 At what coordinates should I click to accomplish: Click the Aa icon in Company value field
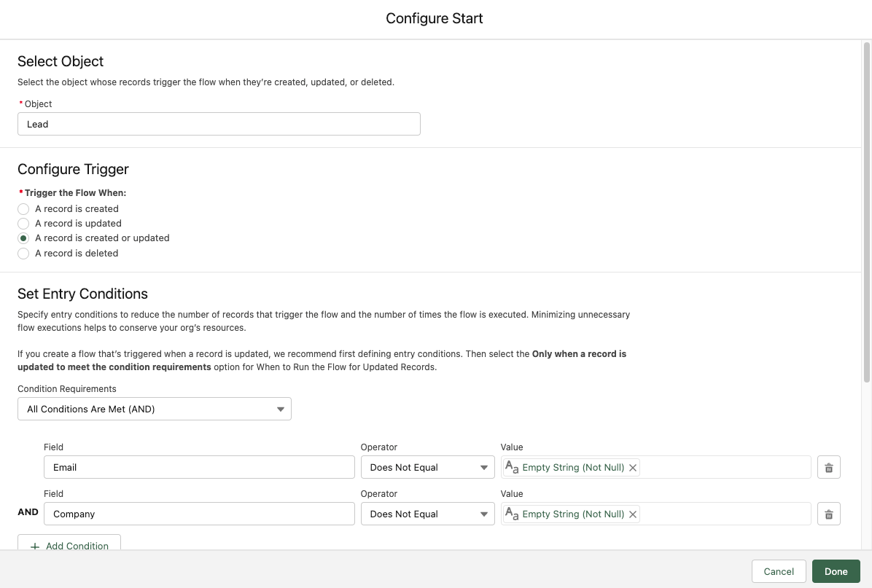(511, 513)
